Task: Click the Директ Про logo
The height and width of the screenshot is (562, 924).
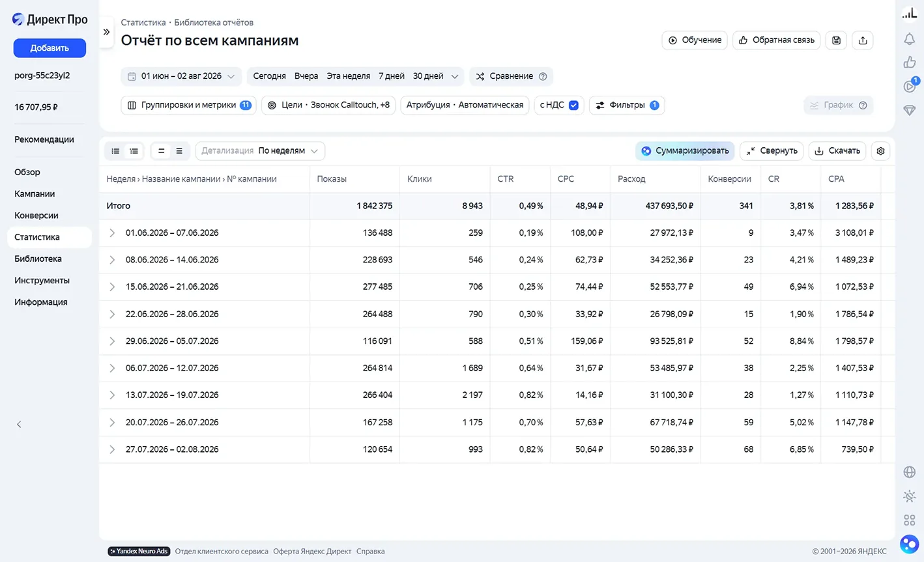Action: pyautogui.click(x=50, y=20)
